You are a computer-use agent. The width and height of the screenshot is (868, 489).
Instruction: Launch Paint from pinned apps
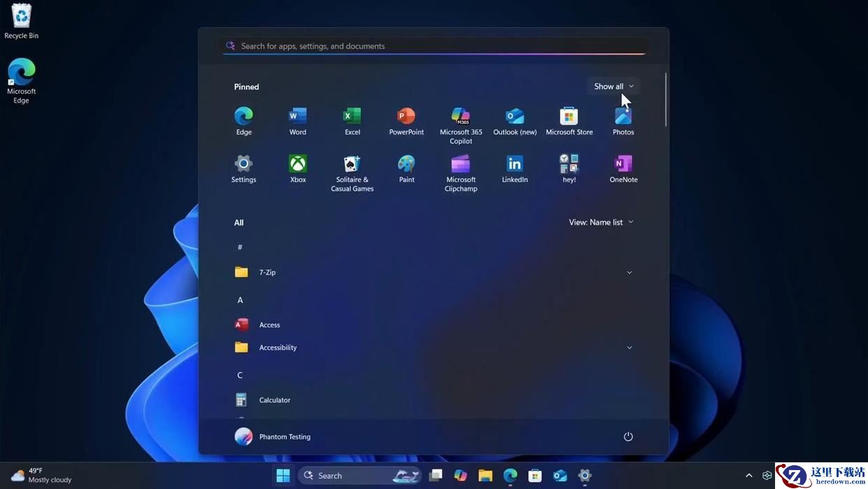[407, 169]
